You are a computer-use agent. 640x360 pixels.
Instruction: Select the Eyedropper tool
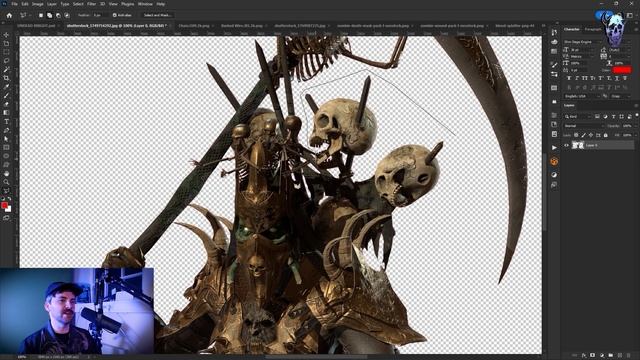point(6,87)
